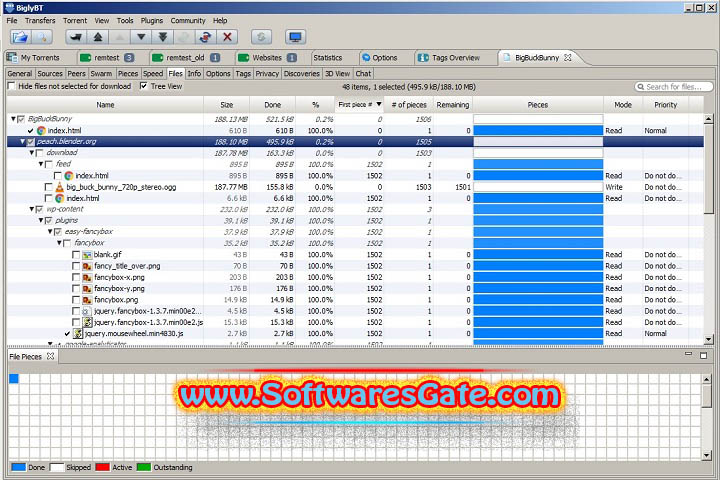Click the script icon of jquery.mousewheel.min4830.js
This screenshot has height=480, width=720.
78,333
